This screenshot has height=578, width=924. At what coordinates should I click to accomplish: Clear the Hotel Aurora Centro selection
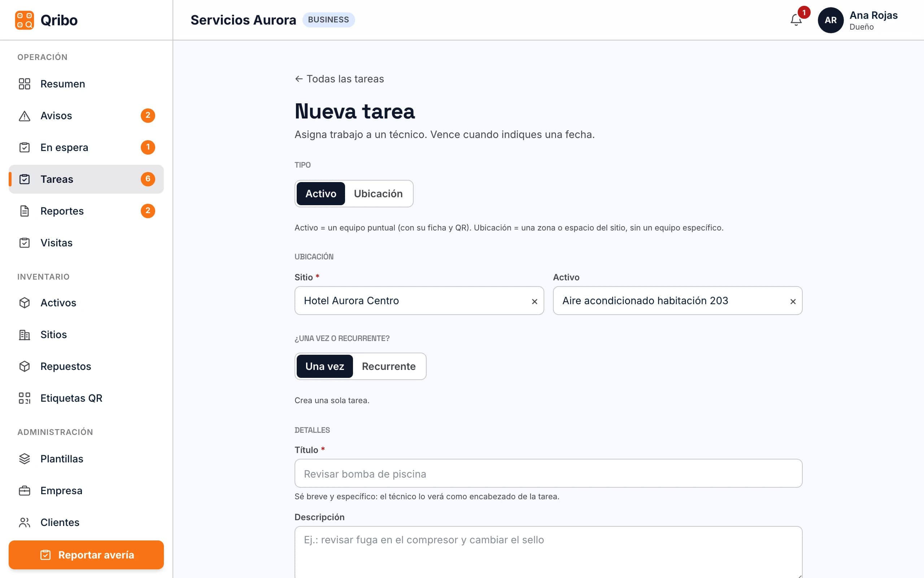pyautogui.click(x=535, y=302)
